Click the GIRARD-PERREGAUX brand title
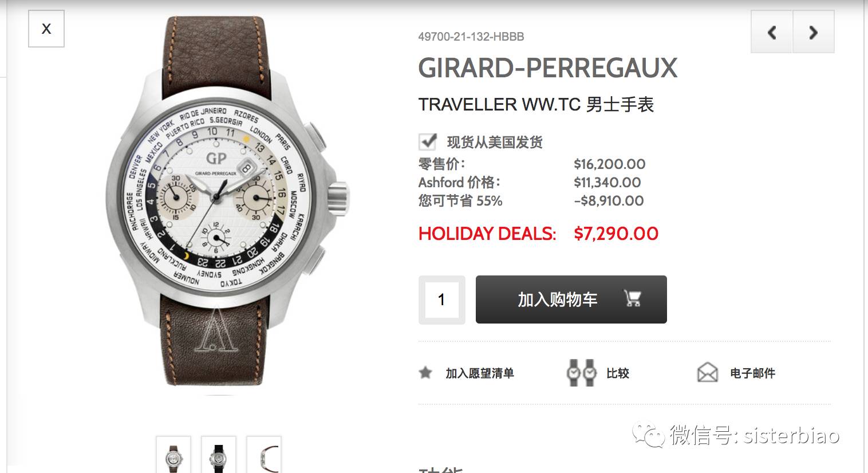Image resolution: width=868 pixels, height=473 pixels. click(x=548, y=68)
